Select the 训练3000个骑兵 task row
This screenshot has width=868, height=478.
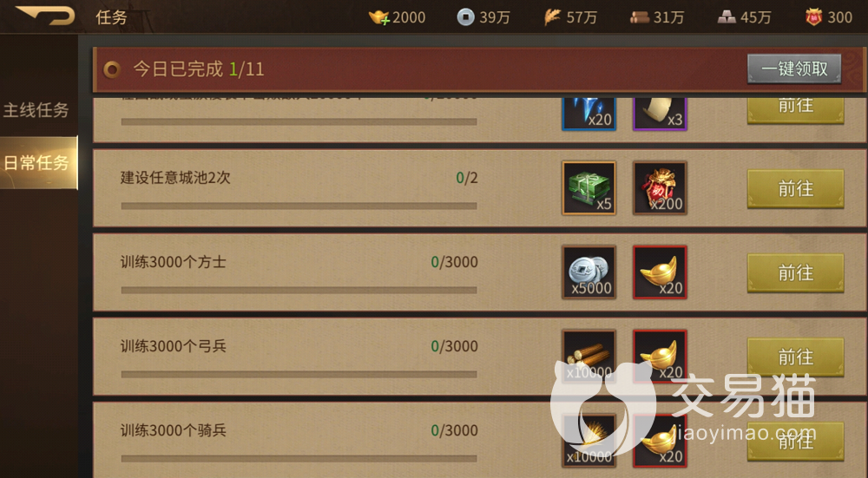point(479,440)
